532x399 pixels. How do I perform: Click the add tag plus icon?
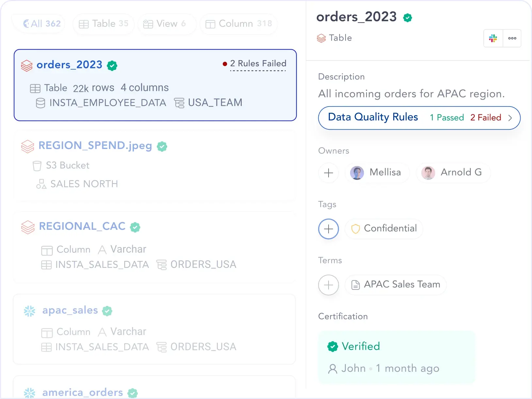point(329,229)
